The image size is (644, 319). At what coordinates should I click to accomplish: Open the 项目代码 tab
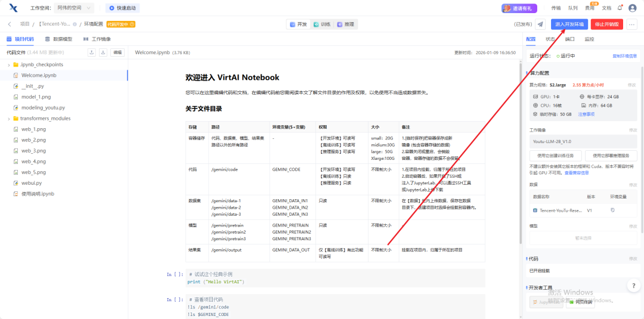(x=20, y=39)
